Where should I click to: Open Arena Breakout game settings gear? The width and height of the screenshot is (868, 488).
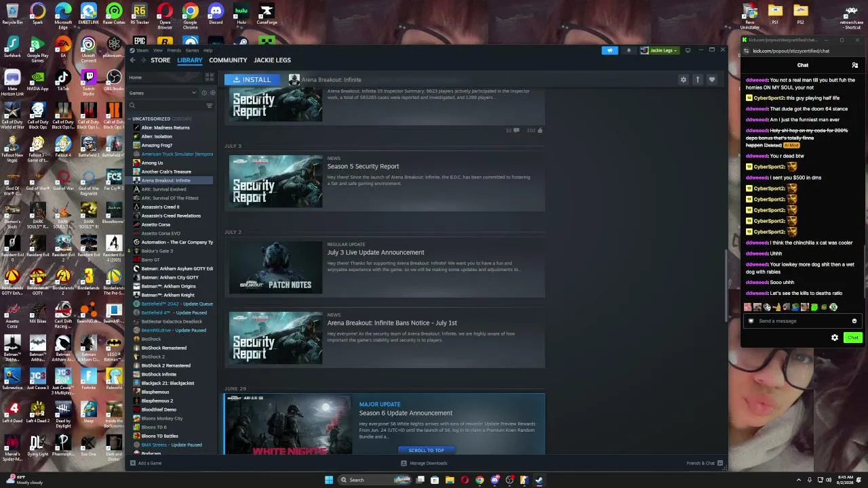(684, 80)
